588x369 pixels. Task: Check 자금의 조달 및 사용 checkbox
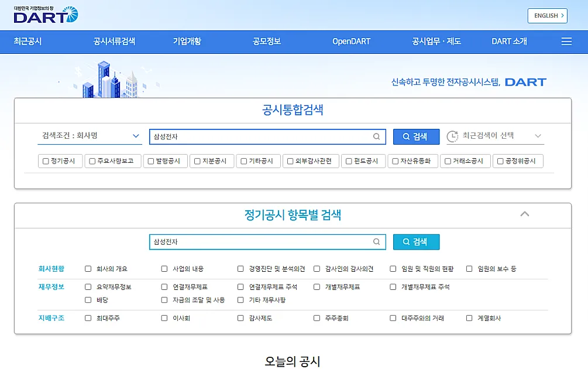click(164, 300)
